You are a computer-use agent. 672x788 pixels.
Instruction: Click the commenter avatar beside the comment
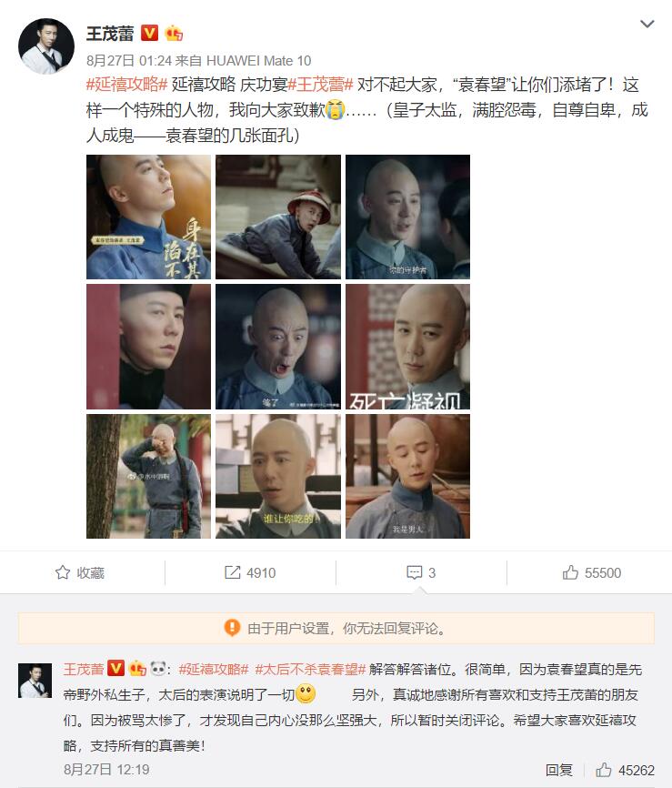tap(35, 681)
